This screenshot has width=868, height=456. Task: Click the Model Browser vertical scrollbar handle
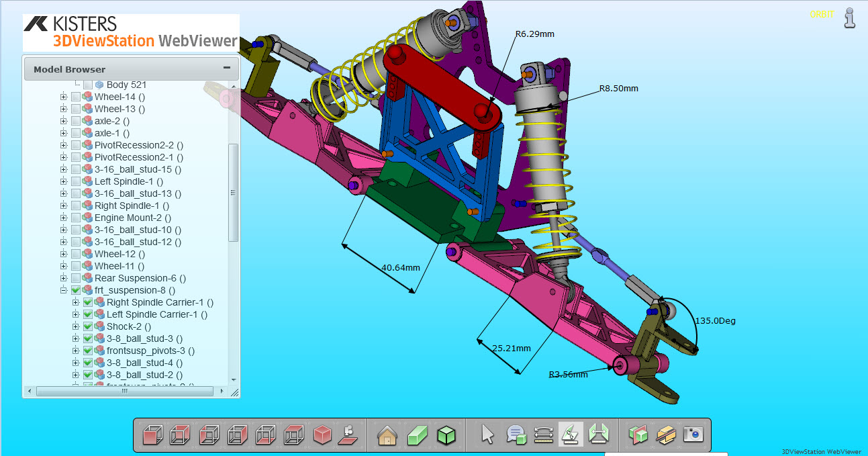click(234, 192)
